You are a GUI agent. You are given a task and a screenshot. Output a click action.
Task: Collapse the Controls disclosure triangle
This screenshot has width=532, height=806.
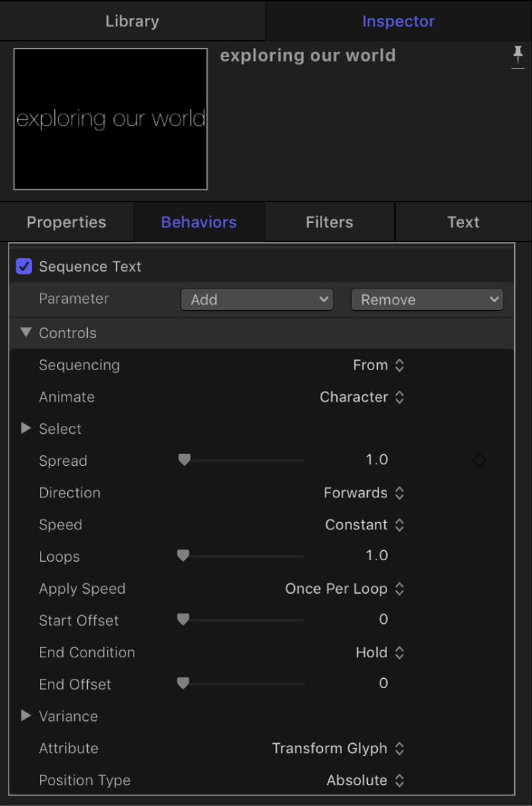26,332
